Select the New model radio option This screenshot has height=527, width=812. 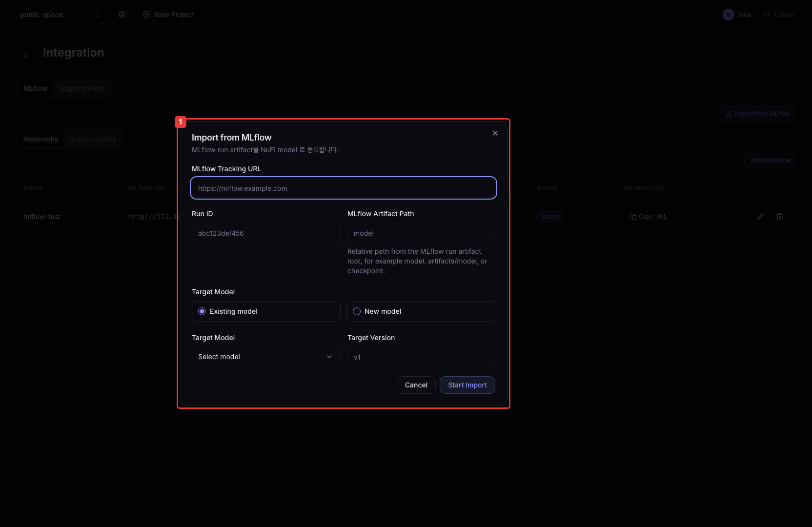421,311
